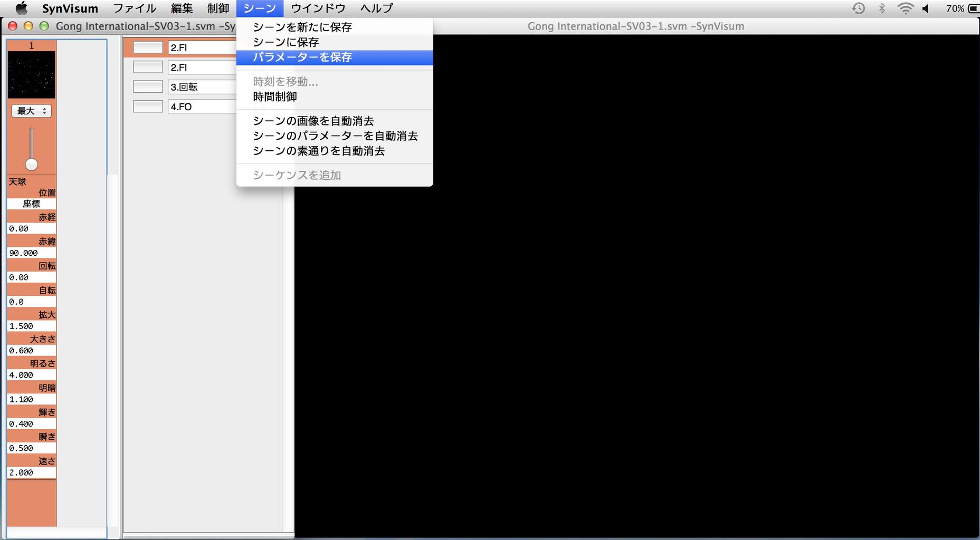This screenshot has width=980, height=540.
Task: Select the second 2.FI scene name field
Action: (202, 67)
